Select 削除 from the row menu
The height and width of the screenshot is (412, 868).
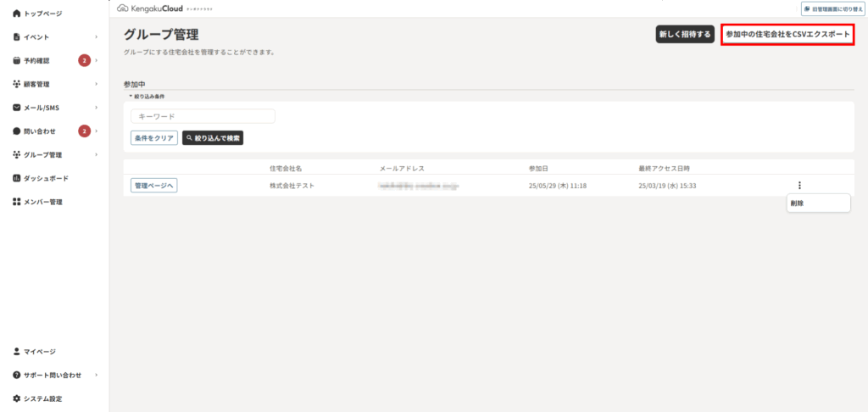(x=797, y=203)
